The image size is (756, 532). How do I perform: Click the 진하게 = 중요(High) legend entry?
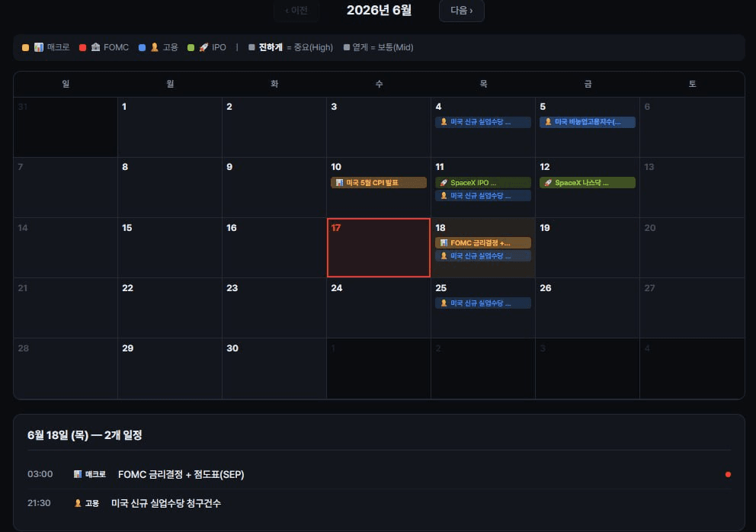tap(290, 47)
